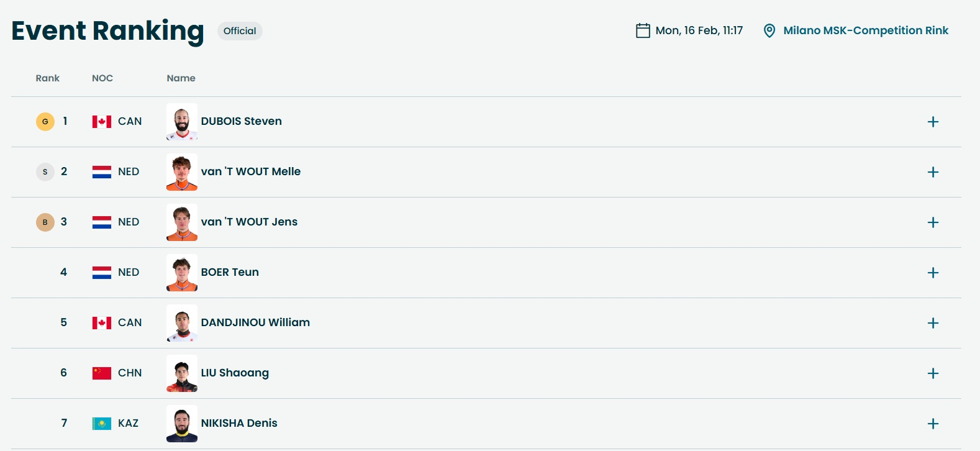This screenshot has height=451, width=980.
Task: Click the Rank column header
Action: [48, 78]
